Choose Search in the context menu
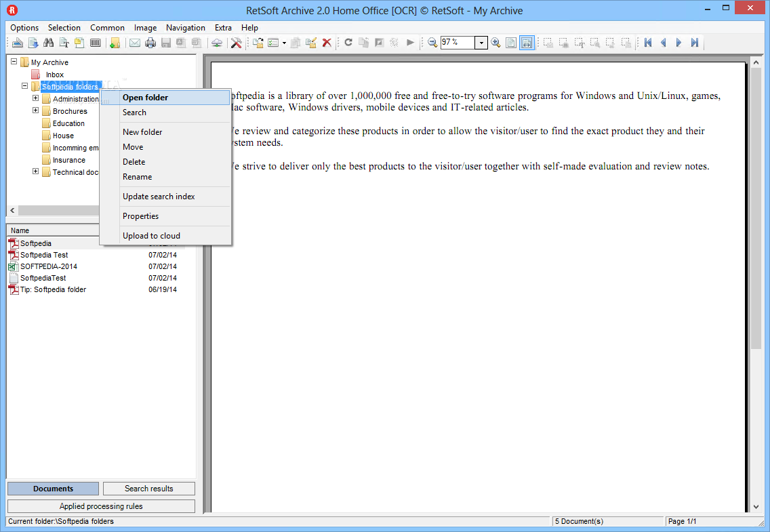The image size is (770, 532). pyautogui.click(x=165, y=112)
